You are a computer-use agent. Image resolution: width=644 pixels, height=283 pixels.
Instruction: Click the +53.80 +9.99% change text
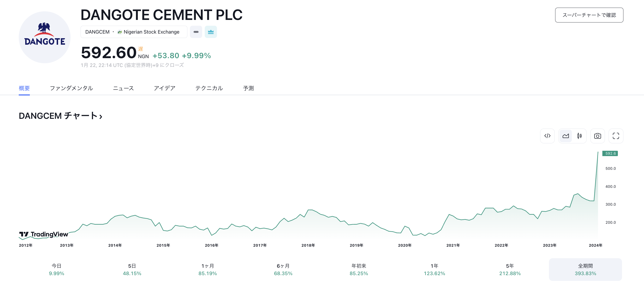coord(182,56)
